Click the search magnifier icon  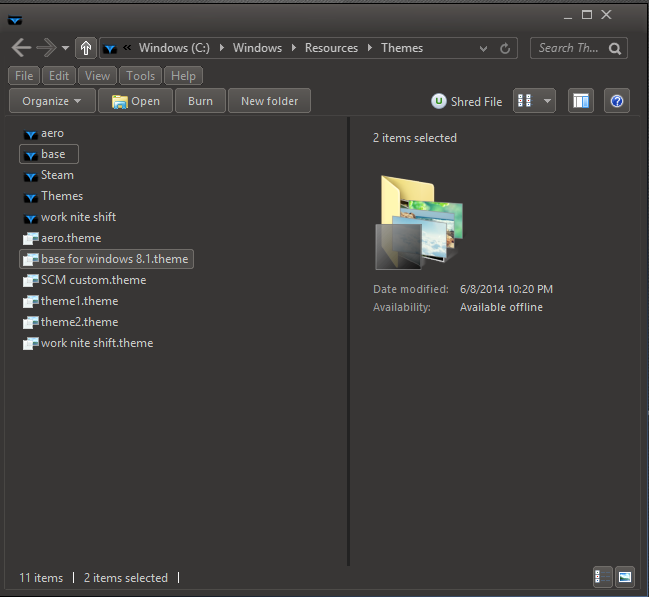(x=615, y=49)
